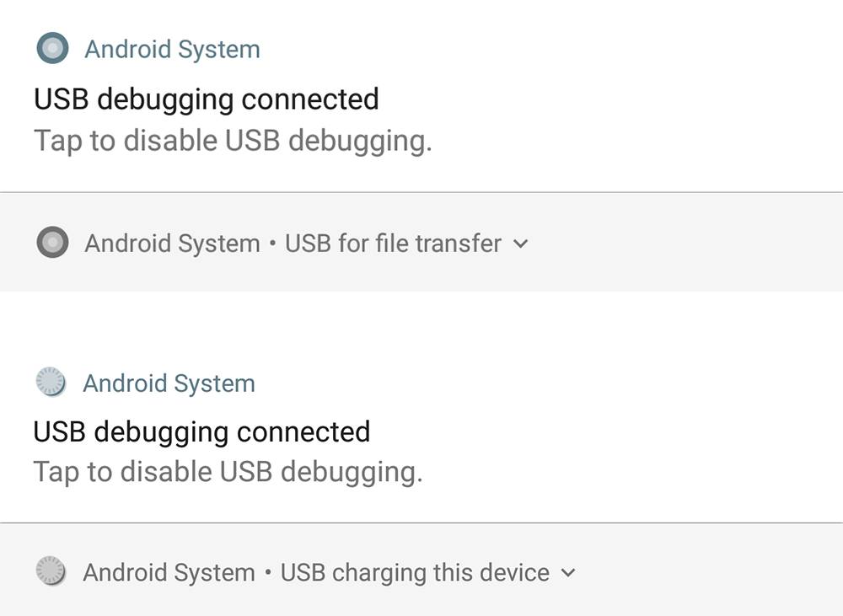
Task: Tap empty gray area right of USB charging this device
Action: point(717,573)
